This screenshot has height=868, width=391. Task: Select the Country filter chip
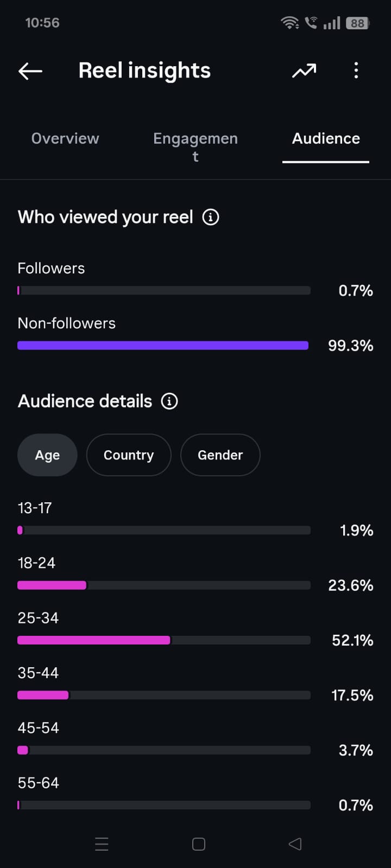coord(129,455)
